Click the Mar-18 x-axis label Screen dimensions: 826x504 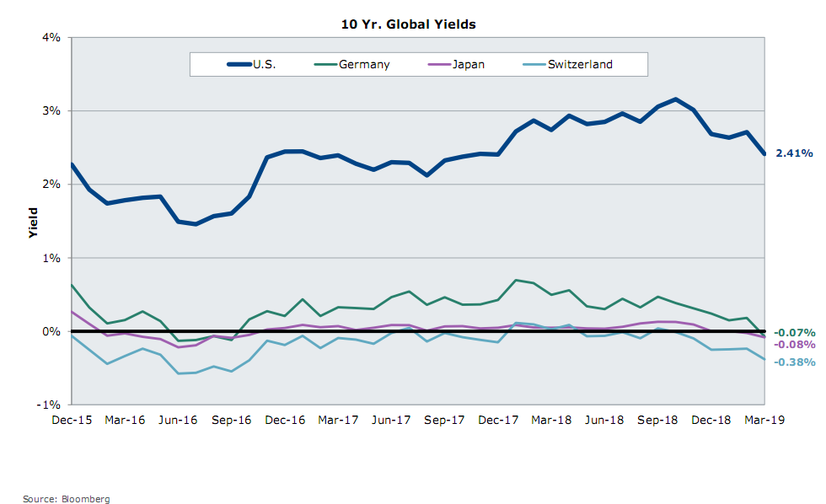pyautogui.click(x=551, y=420)
